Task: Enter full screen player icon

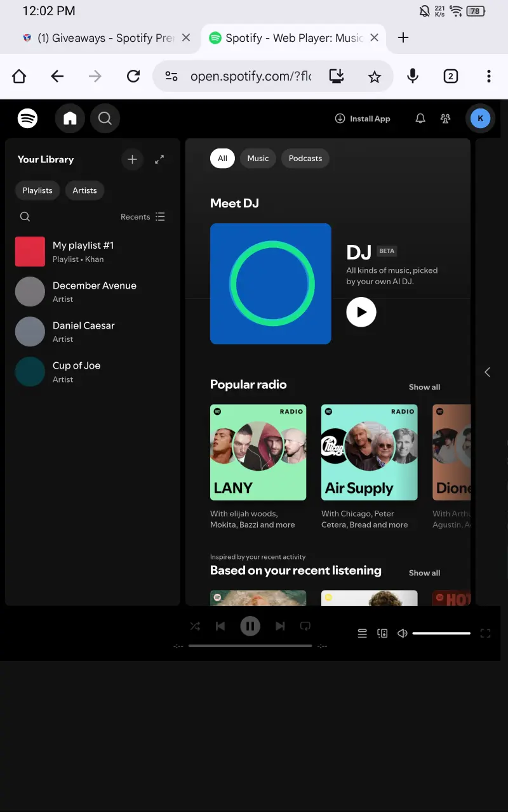Action: click(485, 633)
